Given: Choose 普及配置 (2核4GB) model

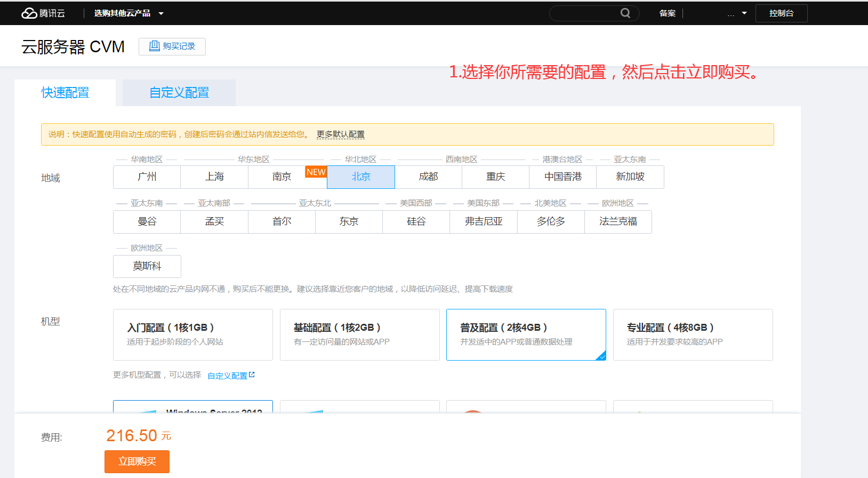Looking at the screenshot, I should (526, 334).
